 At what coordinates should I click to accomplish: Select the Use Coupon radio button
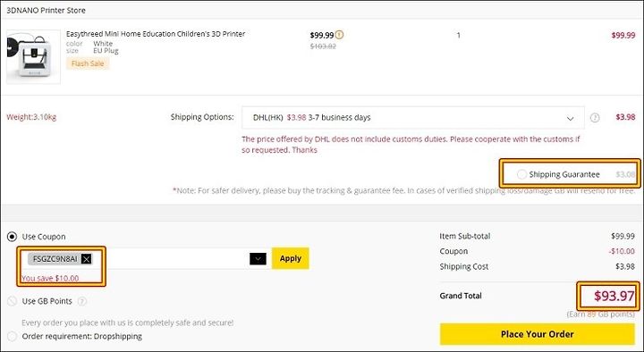[13, 237]
